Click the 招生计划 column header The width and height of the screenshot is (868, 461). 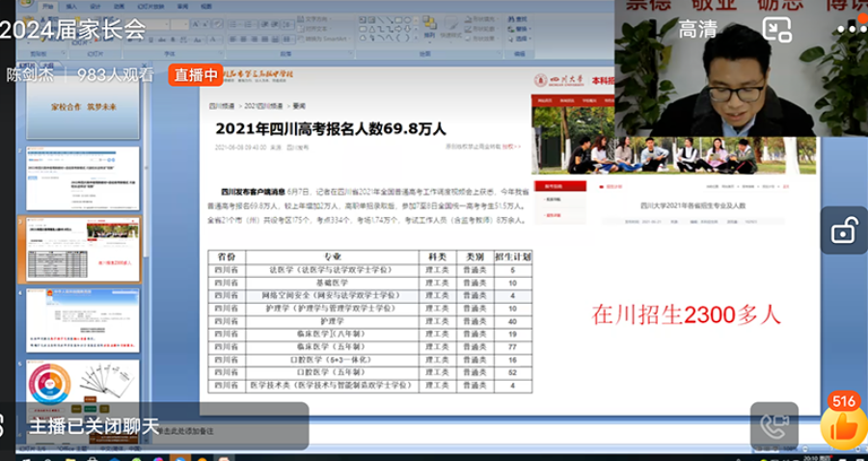pos(513,257)
